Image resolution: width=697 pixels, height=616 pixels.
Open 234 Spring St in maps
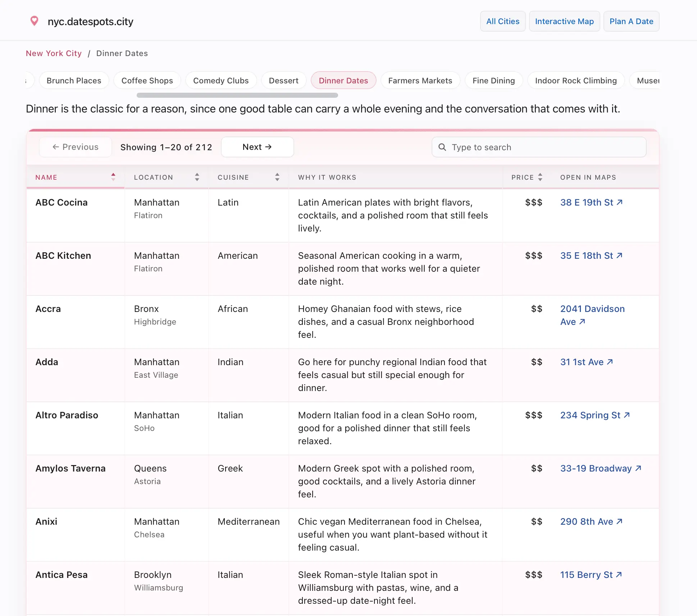pos(595,415)
